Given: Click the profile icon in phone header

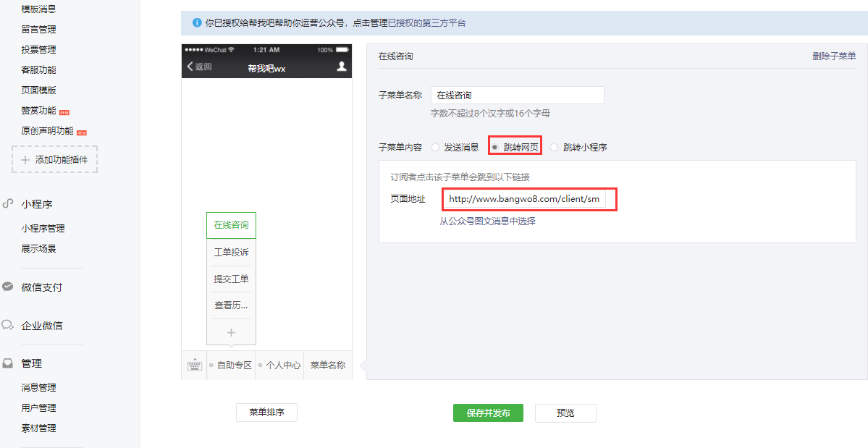Looking at the screenshot, I should [342, 67].
